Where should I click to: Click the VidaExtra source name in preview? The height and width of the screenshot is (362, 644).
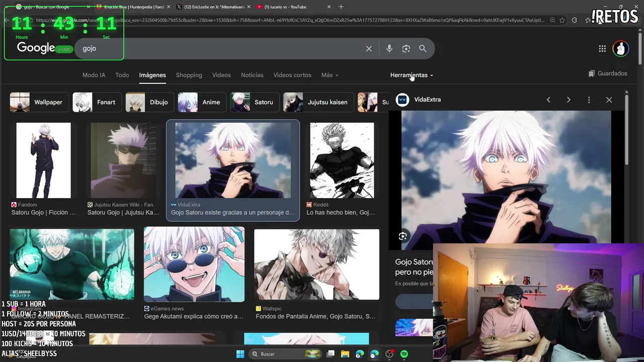point(428,100)
